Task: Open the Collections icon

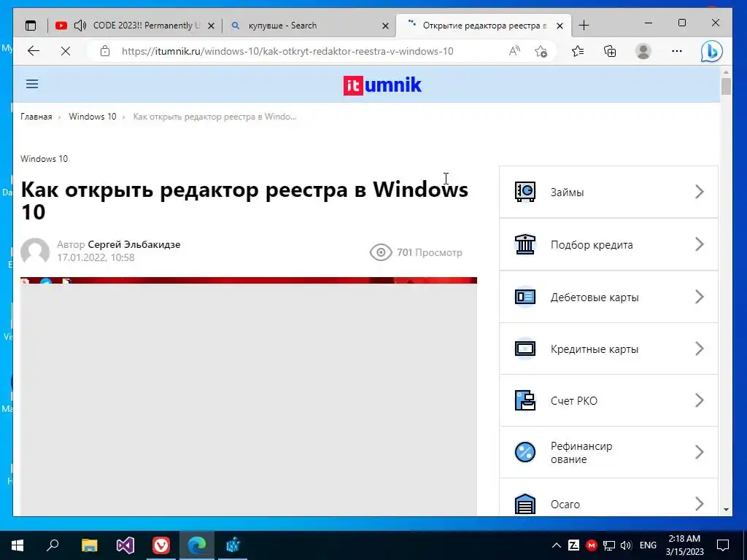Action: [610, 51]
